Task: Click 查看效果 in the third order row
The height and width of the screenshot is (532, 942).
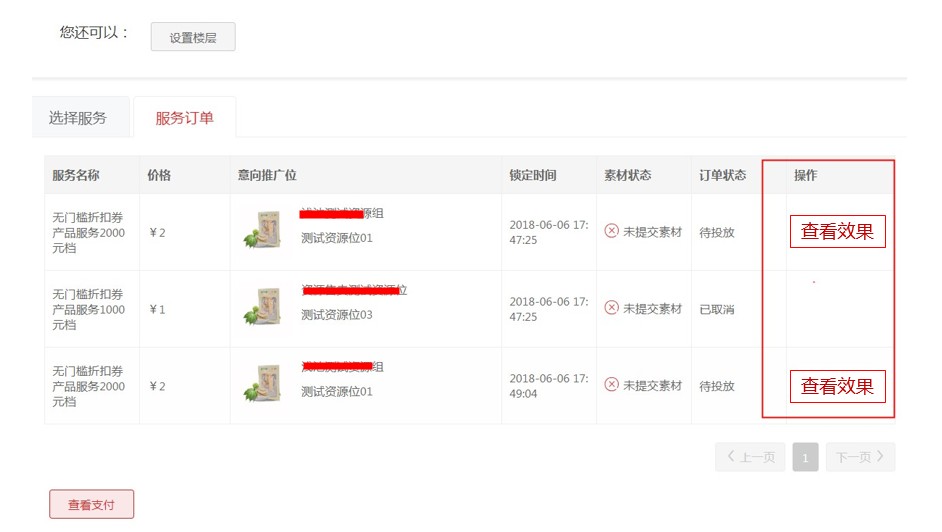Action: [x=837, y=386]
